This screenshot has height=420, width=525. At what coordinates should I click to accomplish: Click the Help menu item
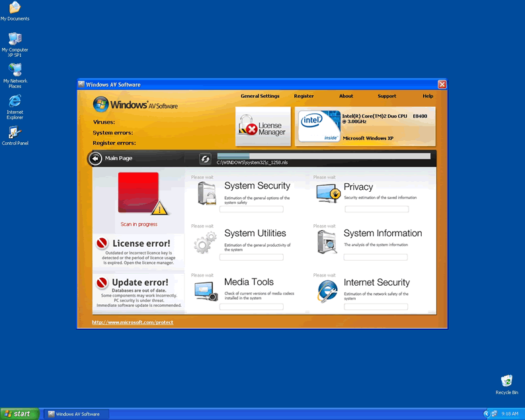[428, 96]
